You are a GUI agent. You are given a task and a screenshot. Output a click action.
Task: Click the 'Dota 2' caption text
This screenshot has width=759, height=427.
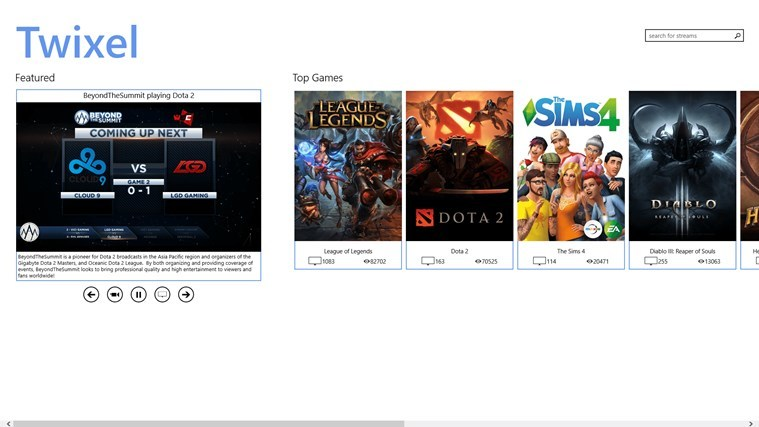[459, 251]
